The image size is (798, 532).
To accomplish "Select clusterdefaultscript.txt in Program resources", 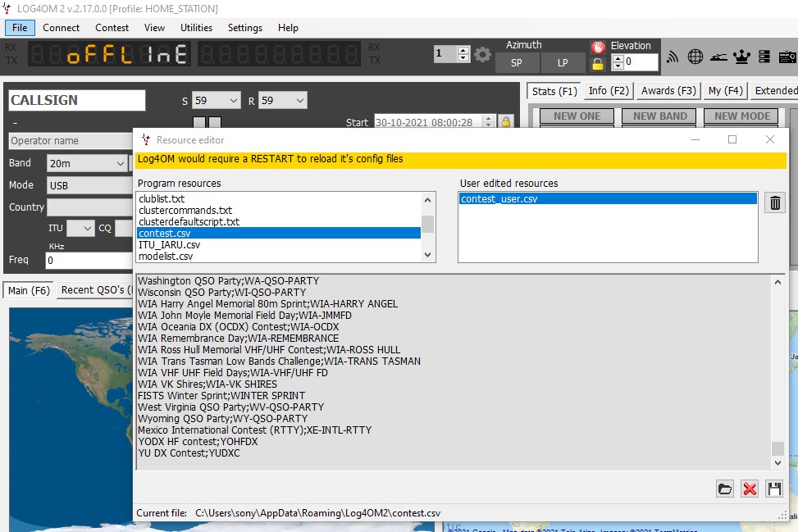I will pos(279,222).
